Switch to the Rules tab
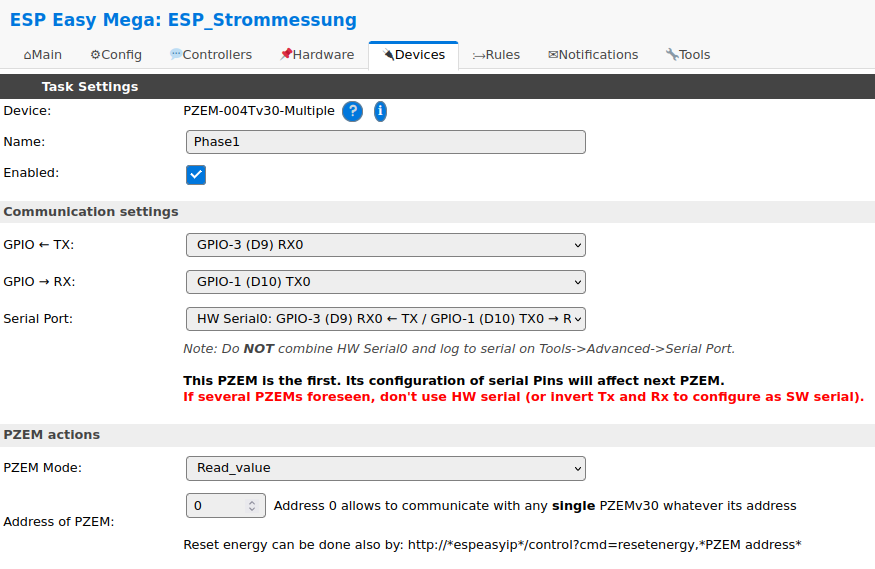 tap(496, 55)
